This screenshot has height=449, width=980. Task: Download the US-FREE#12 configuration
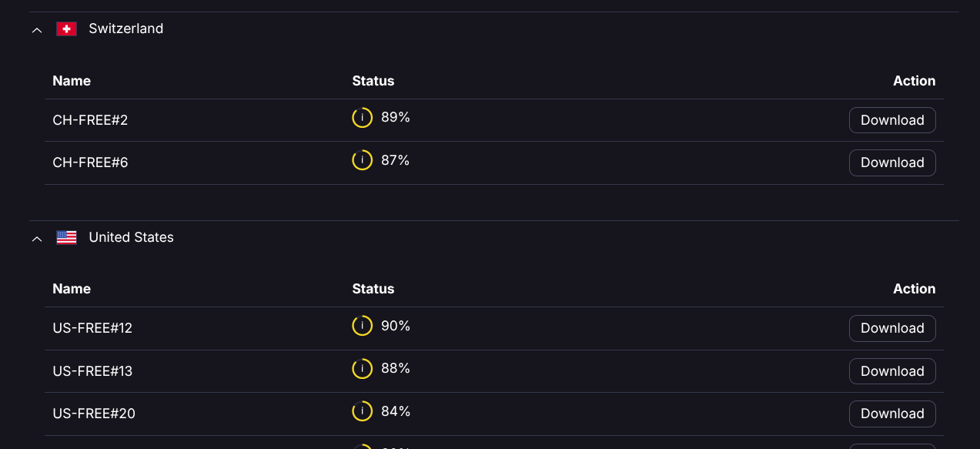(891, 328)
